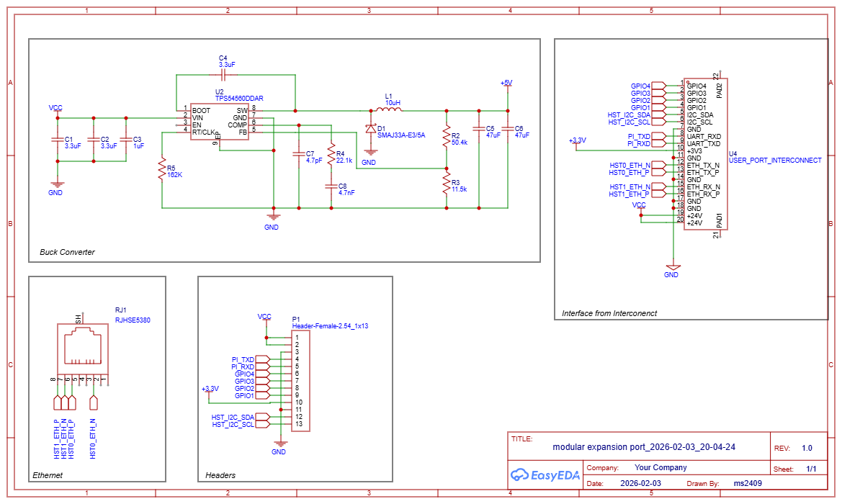The height and width of the screenshot is (504, 842).
Task: Click the R2 50.4k resistor symbol
Action: 447,136
